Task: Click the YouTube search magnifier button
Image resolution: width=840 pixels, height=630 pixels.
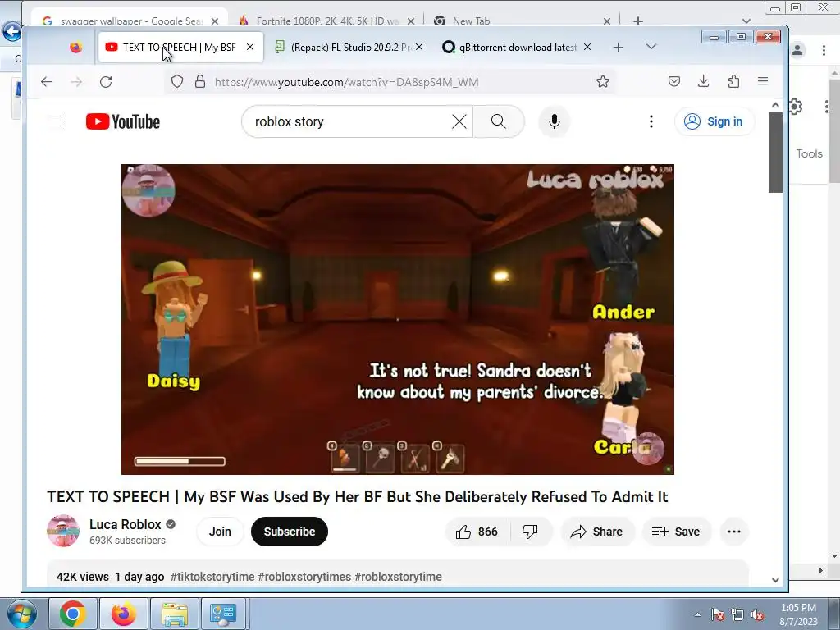Action: click(x=499, y=121)
